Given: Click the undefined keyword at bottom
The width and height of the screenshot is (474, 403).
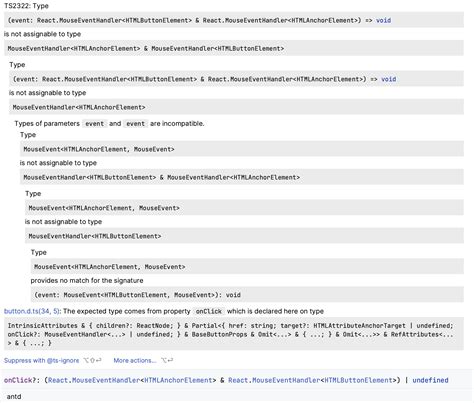Looking at the screenshot, I should 430,380.
